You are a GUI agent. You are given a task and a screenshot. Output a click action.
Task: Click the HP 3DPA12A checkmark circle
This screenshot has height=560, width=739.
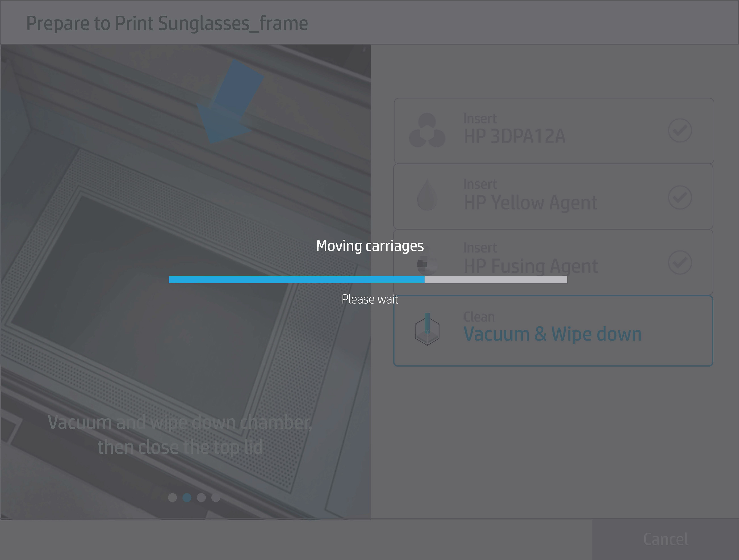pos(680,130)
